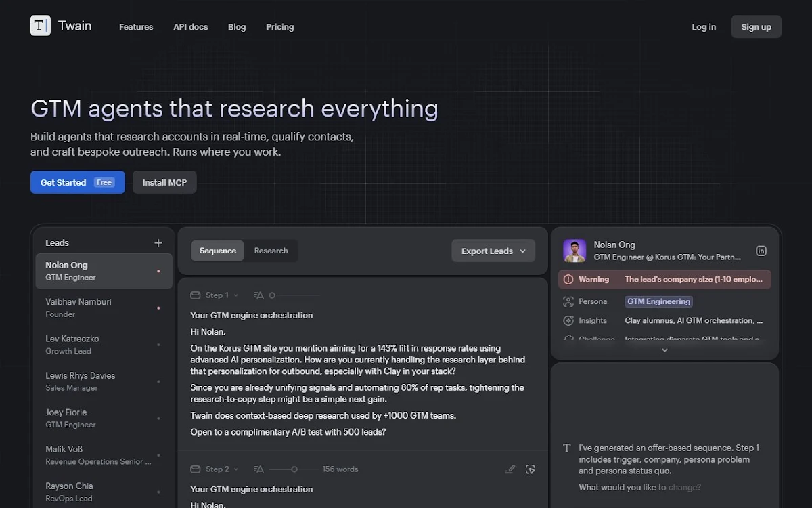This screenshot has width=812, height=508.
Task: Select lead Lev Katreczko
Action: (x=104, y=345)
